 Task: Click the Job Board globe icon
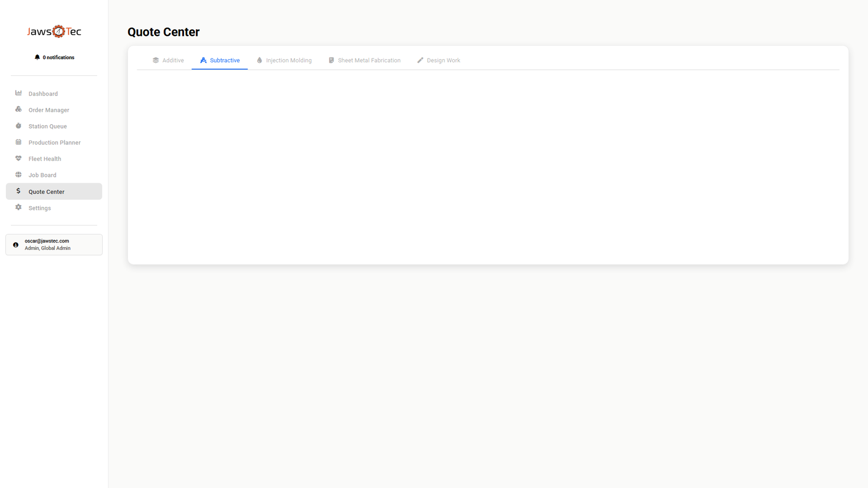18,175
